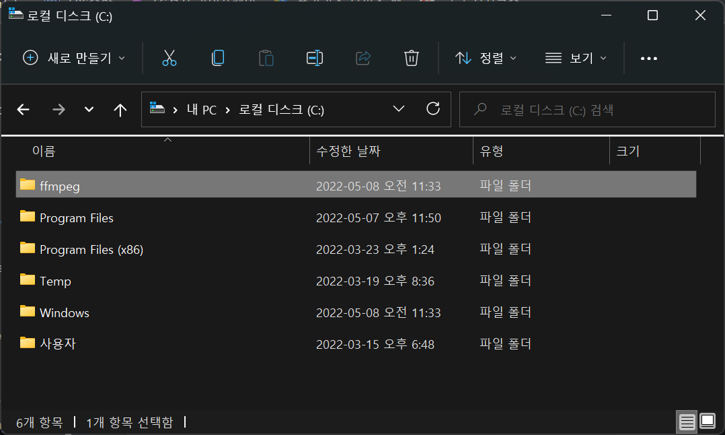Click the 사용자 folder icon

click(x=27, y=343)
